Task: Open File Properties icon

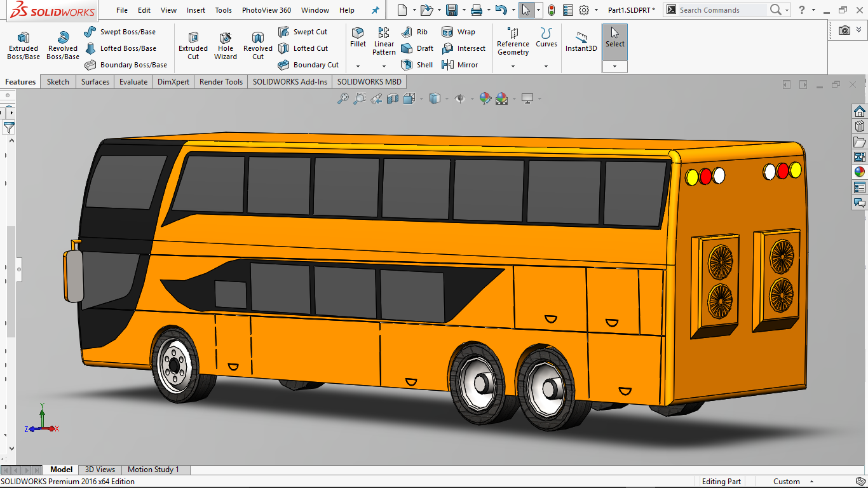Action: (567, 10)
